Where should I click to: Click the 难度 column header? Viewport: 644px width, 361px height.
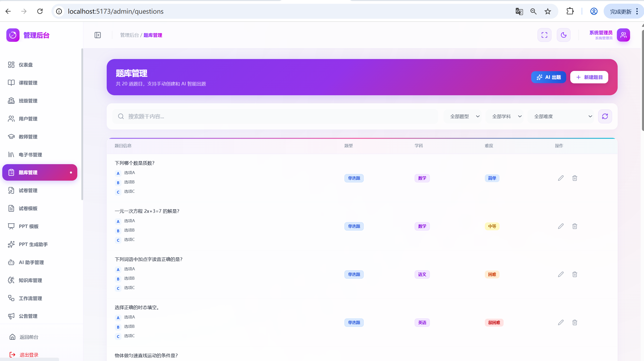[x=489, y=146]
